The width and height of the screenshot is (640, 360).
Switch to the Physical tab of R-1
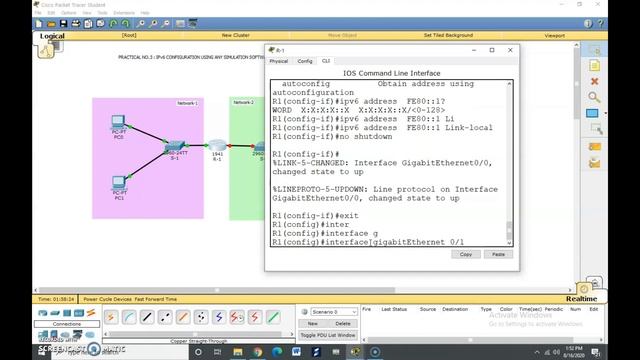coord(279,61)
